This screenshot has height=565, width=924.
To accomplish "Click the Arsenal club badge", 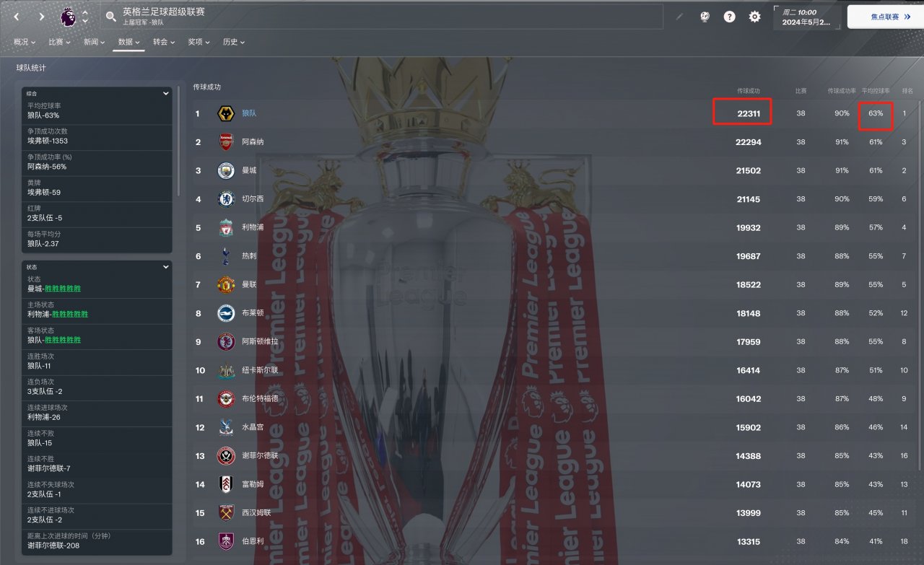I will (x=226, y=141).
